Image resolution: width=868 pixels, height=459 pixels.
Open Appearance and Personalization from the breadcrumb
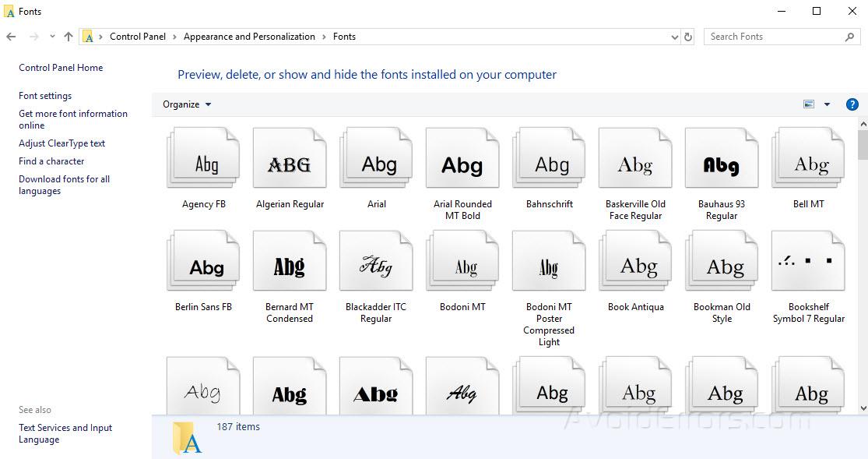pyautogui.click(x=249, y=36)
